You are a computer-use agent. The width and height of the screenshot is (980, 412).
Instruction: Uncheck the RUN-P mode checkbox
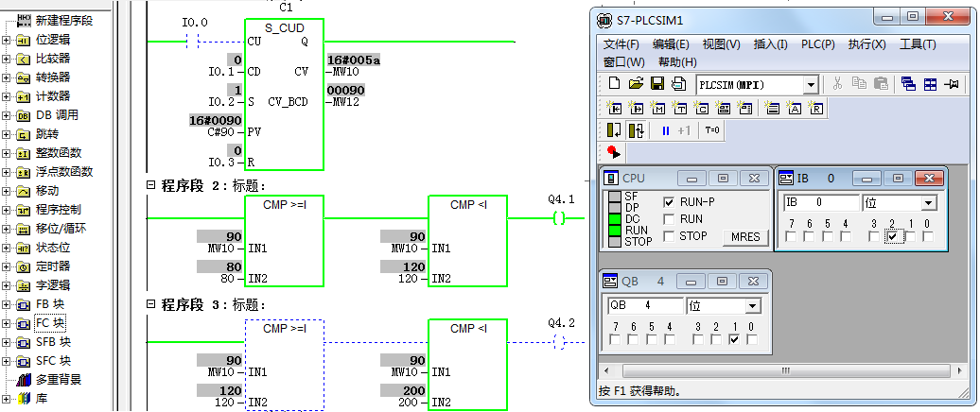tap(669, 202)
